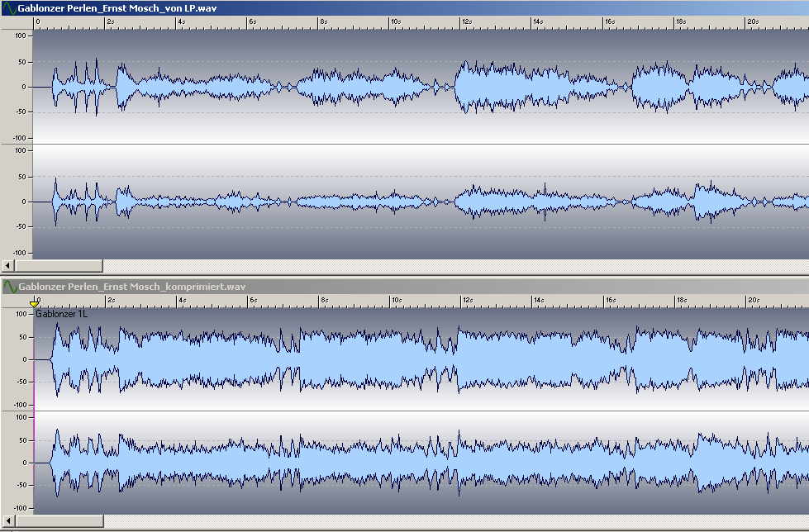Click scroll-left arrow in von LP.wav window

[7, 266]
